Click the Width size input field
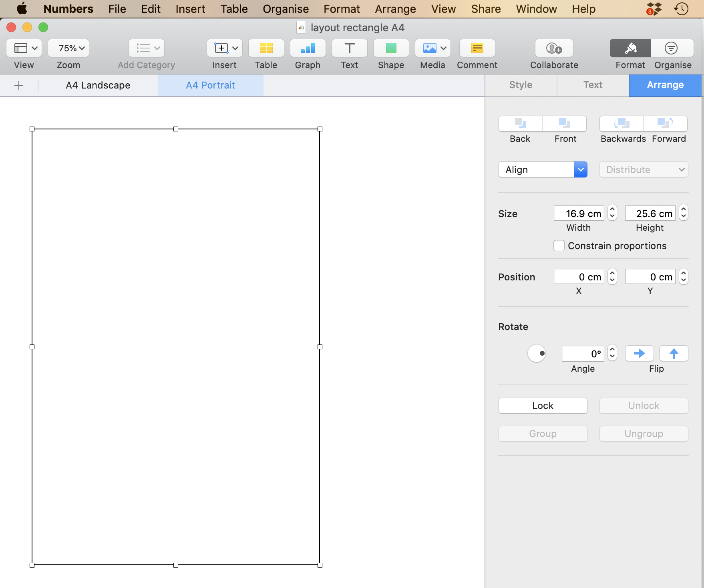Screen dimensions: 704x588 point(579,213)
